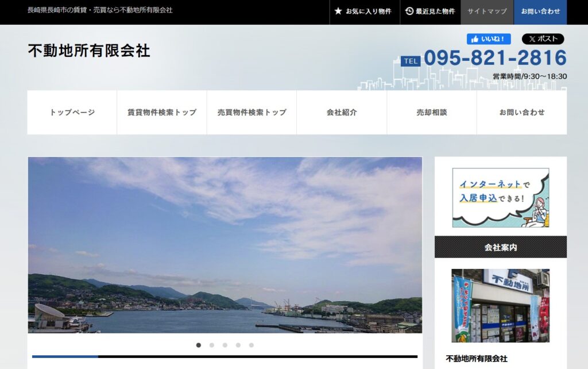The width and height of the screenshot is (588, 369).
Task: Open the インターネットで入居申込 banner
Action: click(500, 197)
